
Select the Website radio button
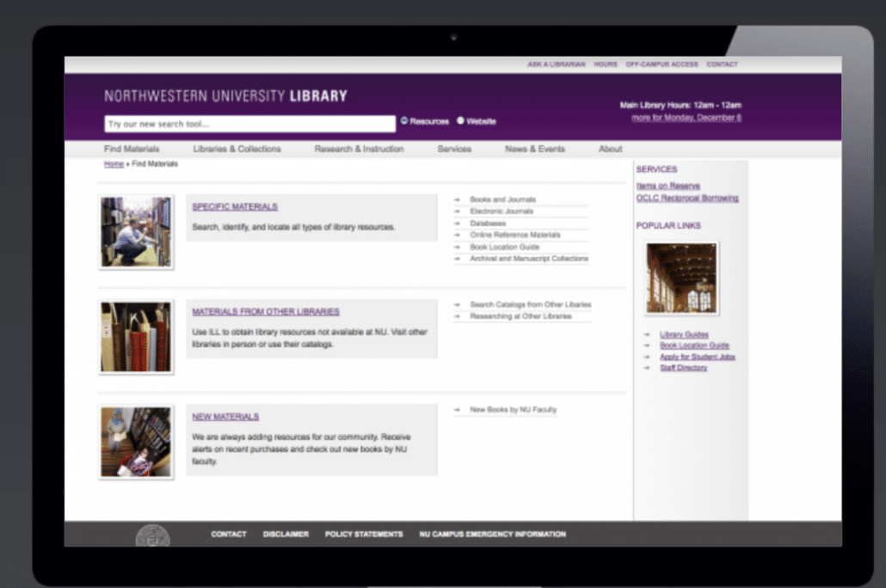(x=460, y=121)
